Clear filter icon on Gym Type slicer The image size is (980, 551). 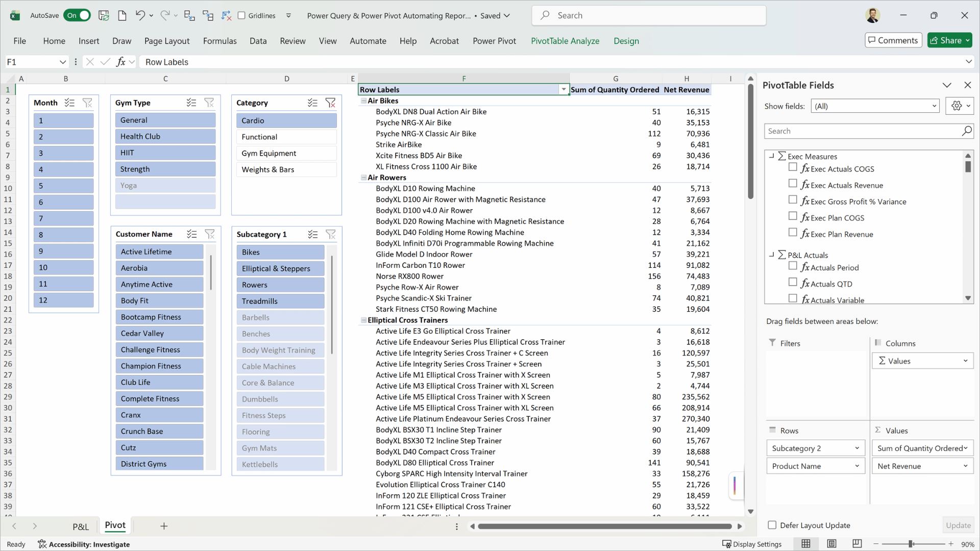click(209, 103)
